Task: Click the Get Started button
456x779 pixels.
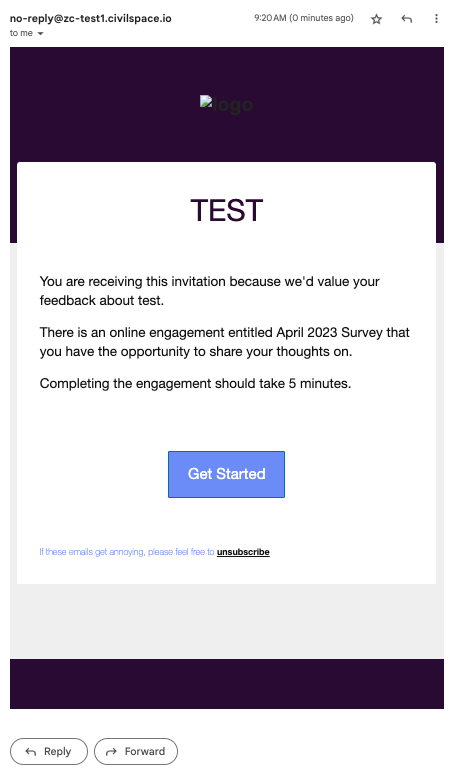Action: tap(227, 474)
